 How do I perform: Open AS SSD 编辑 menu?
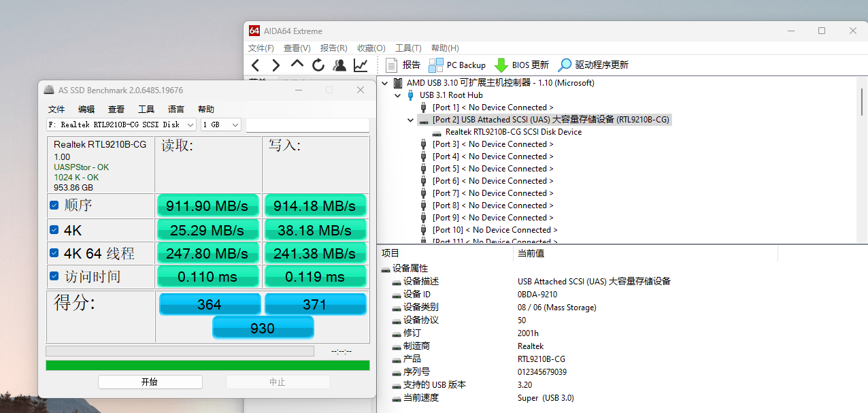pyautogui.click(x=86, y=109)
